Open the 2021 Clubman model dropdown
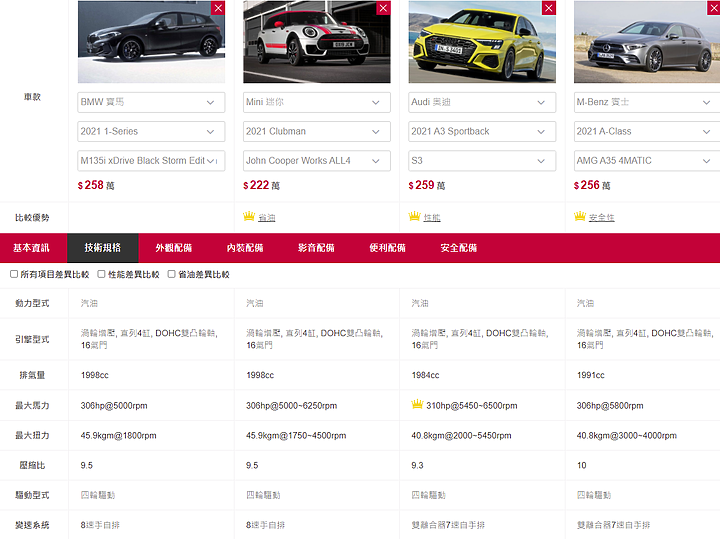Screen dimensions: 720x539 (316, 131)
